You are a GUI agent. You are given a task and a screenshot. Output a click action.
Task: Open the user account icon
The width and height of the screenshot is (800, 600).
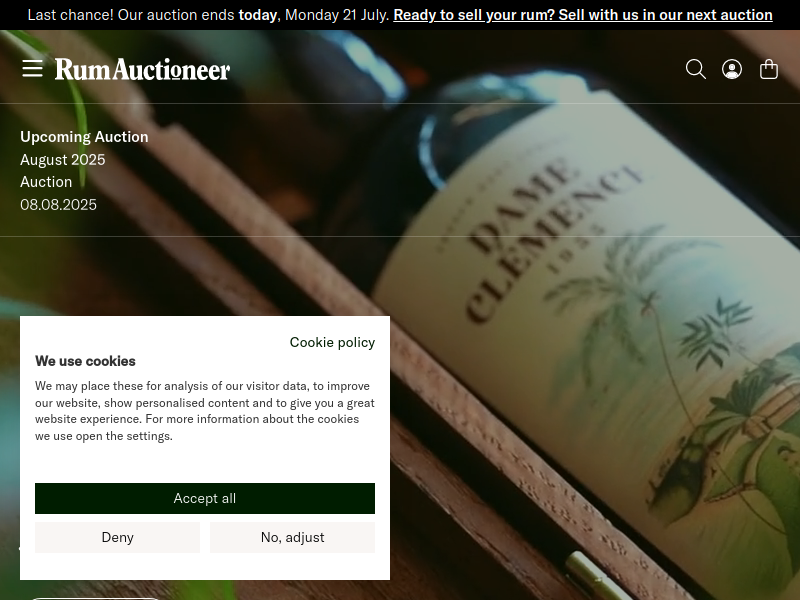[x=732, y=69]
